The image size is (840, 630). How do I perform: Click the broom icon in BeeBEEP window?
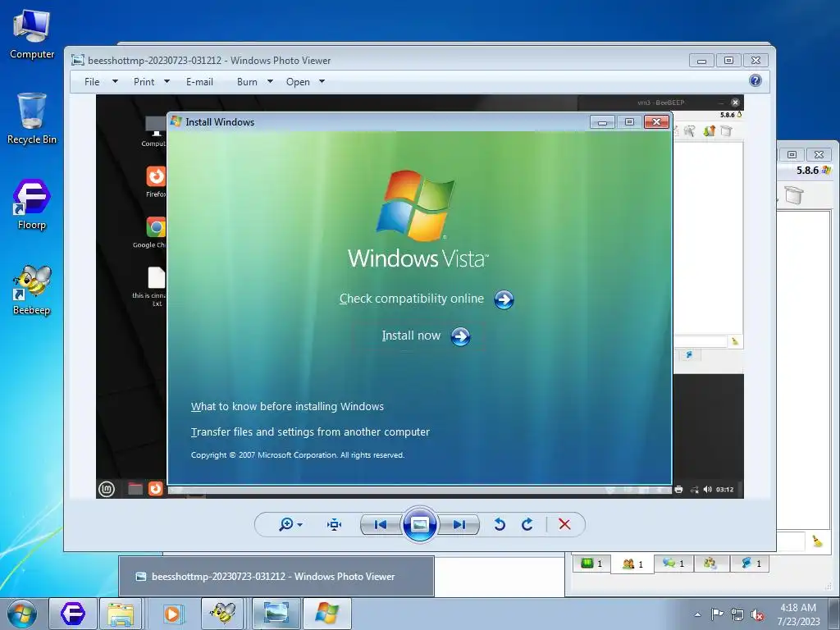click(818, 541)
